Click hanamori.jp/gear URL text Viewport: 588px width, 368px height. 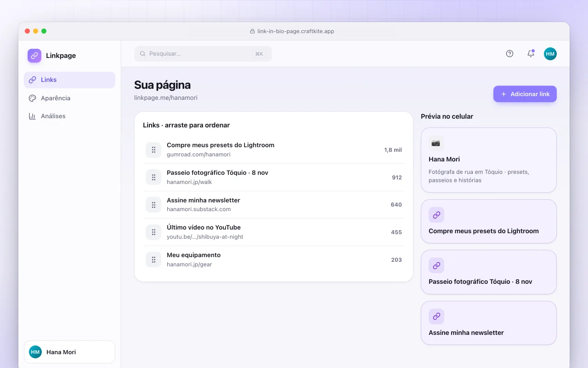point(189,264)
